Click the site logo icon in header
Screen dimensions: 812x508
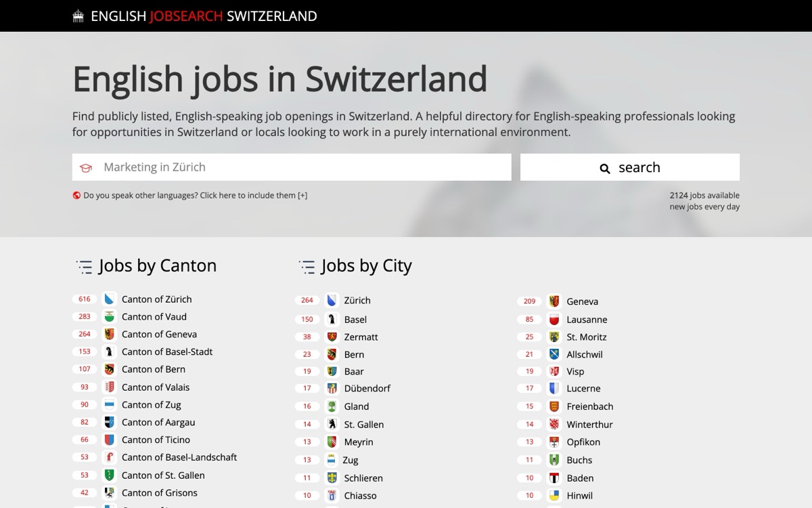coord(78,16)
